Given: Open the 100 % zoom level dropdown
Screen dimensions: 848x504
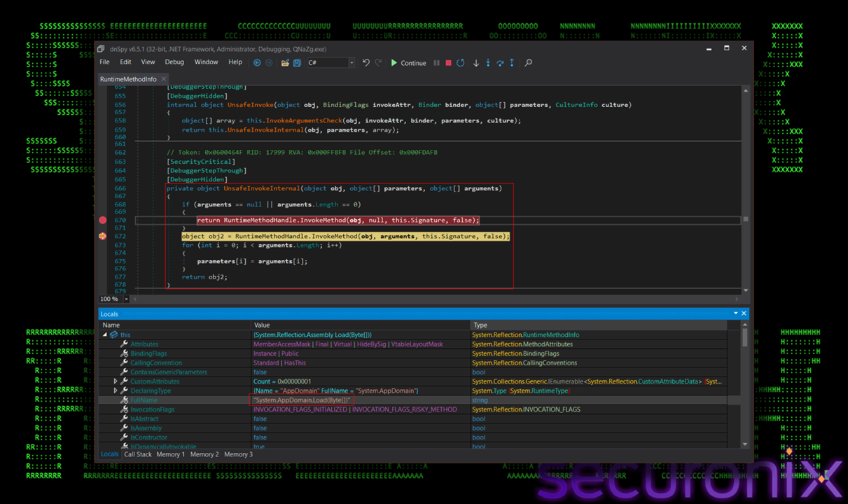Looking at the screenshot, I should pos(126,299).
